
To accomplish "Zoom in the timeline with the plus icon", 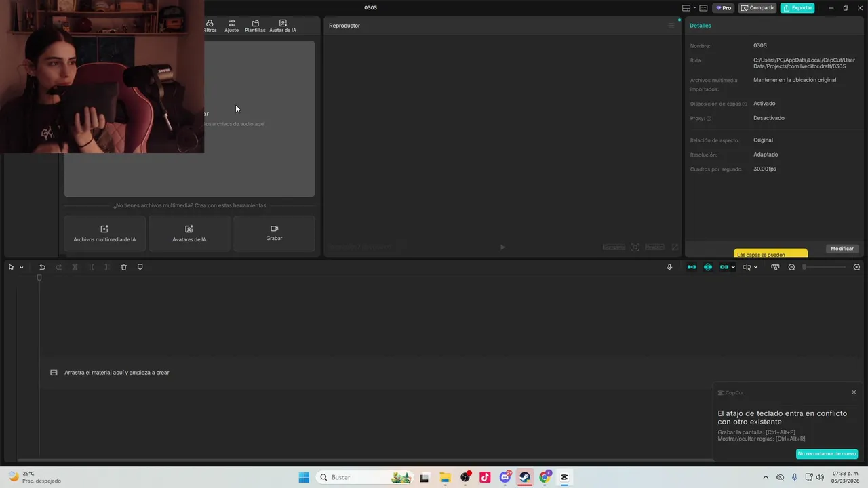I will 856,267.
